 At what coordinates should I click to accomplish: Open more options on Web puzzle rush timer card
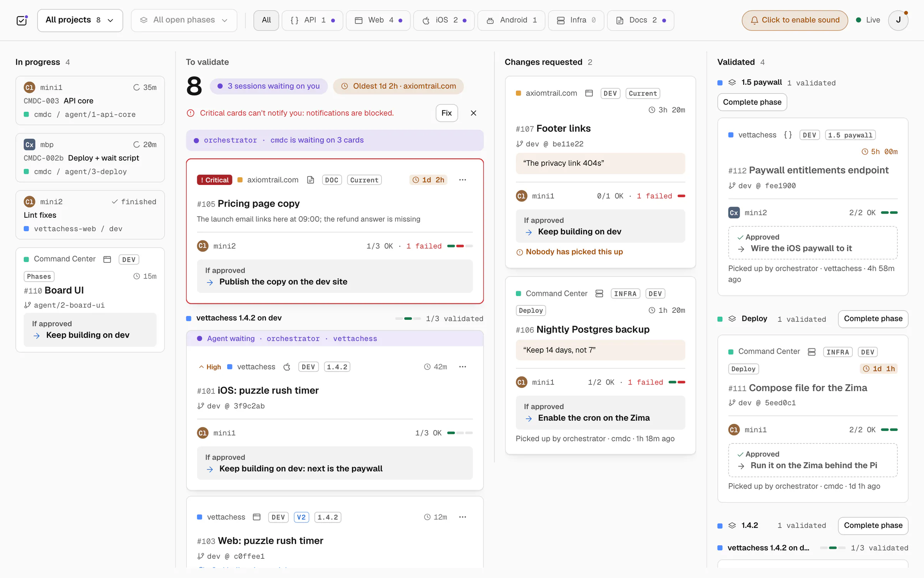point(462,517)
